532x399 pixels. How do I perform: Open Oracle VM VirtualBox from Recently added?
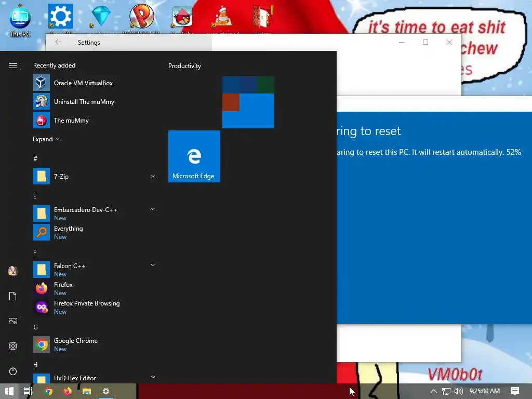pyautogui.click(x=95, y=83)
